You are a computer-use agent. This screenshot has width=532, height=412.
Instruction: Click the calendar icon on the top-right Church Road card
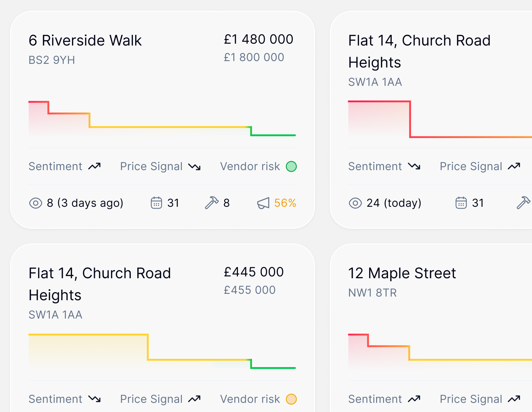tap(461, 203)
